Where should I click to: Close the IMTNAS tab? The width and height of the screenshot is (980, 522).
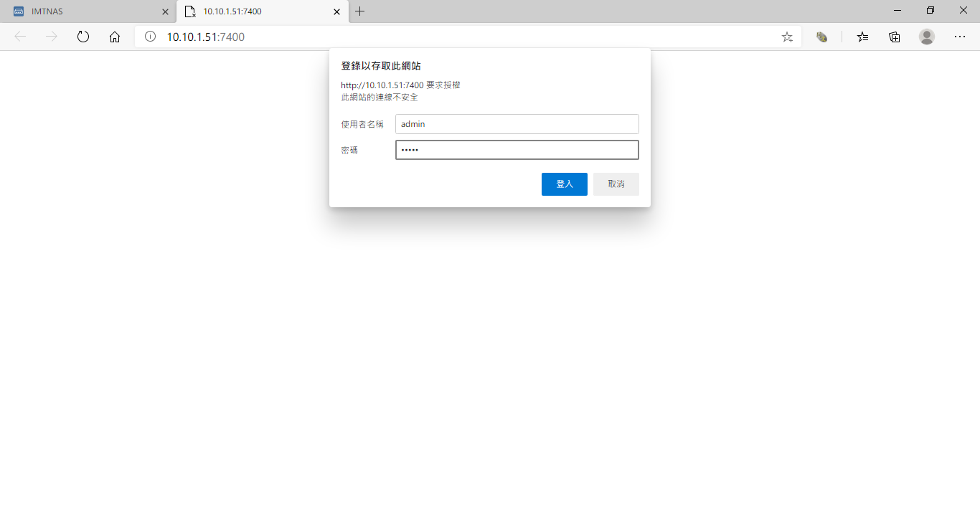coord(165,11)
